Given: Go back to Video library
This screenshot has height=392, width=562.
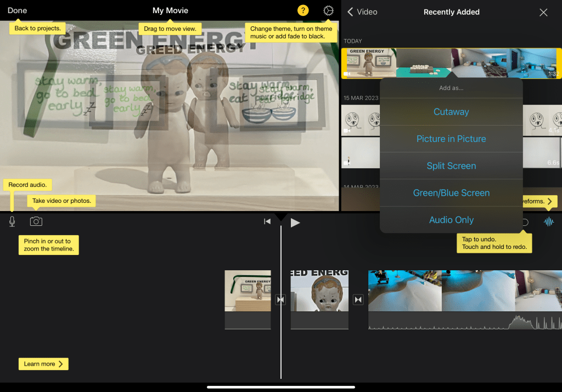Looking at the screenshot, I should pos(363,12).
